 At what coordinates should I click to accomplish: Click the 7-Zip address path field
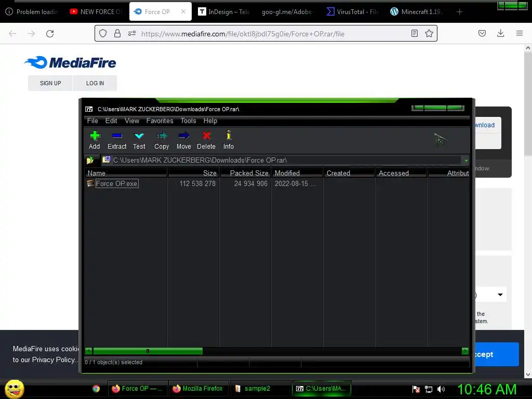click(282, 160)
